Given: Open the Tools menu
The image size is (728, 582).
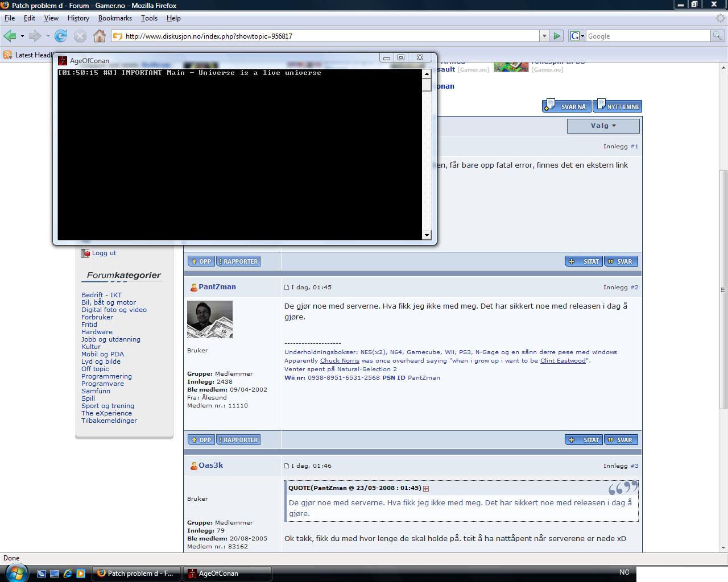Looking at the screenshot, I should tap(149, 18).
